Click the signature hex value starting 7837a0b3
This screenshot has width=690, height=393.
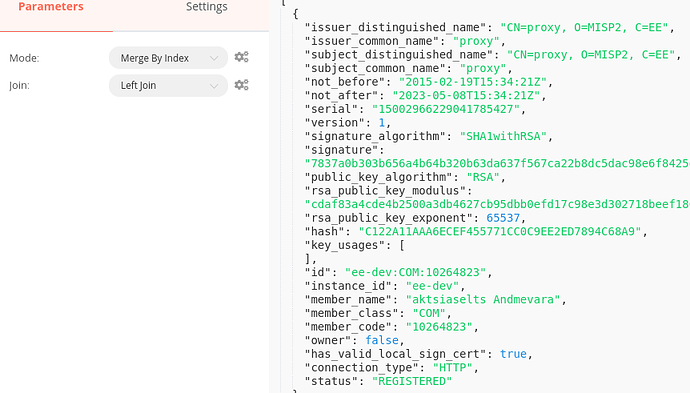click(497, 164)
